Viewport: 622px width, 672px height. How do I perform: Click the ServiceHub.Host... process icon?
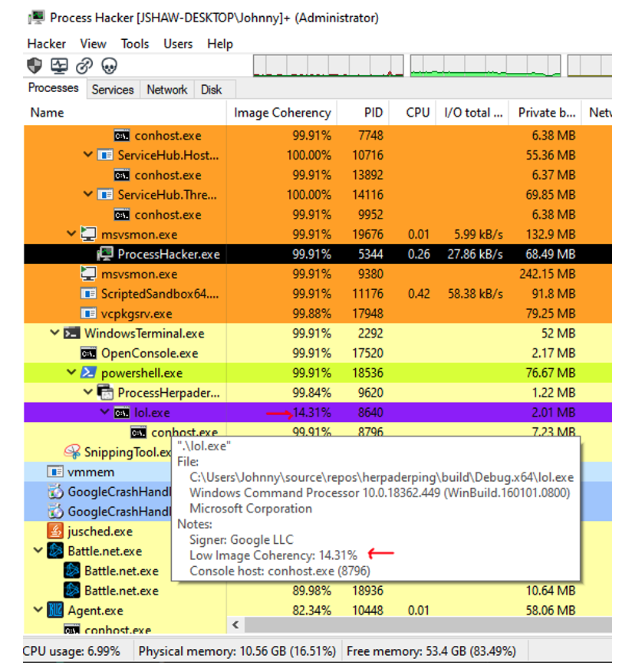[x=105, y=155]
